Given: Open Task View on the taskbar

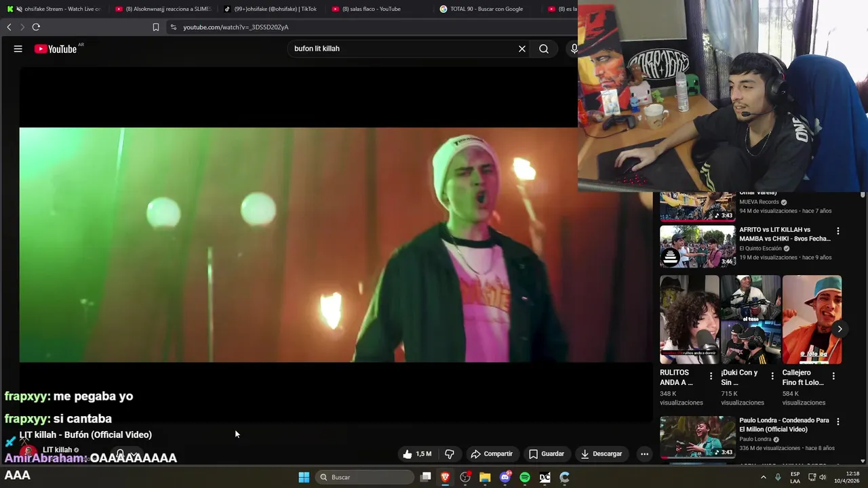Looking at the screenshot, I should pyautogui.click(x=426, y=477).
